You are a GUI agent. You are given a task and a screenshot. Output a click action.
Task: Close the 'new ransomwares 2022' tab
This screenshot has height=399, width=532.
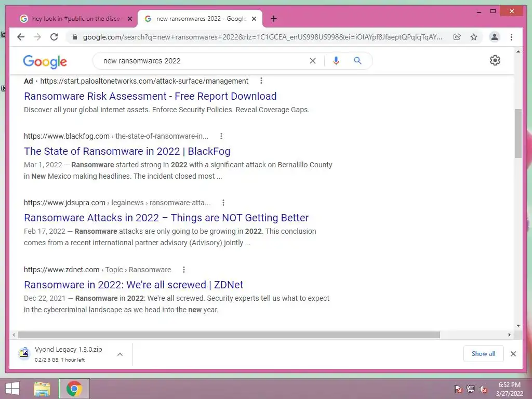[254, 19]
